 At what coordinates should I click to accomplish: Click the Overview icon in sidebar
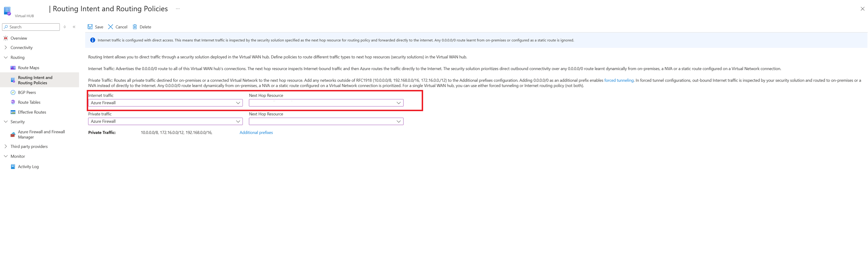pyautogui.click(x=6, y=38)
